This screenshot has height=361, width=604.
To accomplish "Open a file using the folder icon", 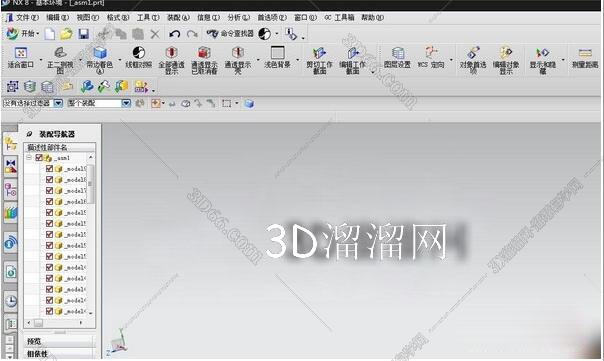I will point(66,34).
